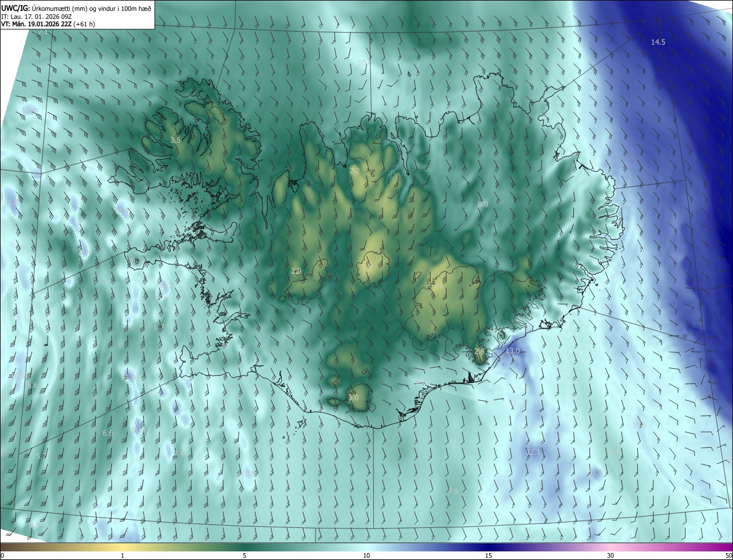
Task: Click the valid time line "VT: Mán. 19.01.2026 22Z (+61 h)"
Action: pos(48,24)
